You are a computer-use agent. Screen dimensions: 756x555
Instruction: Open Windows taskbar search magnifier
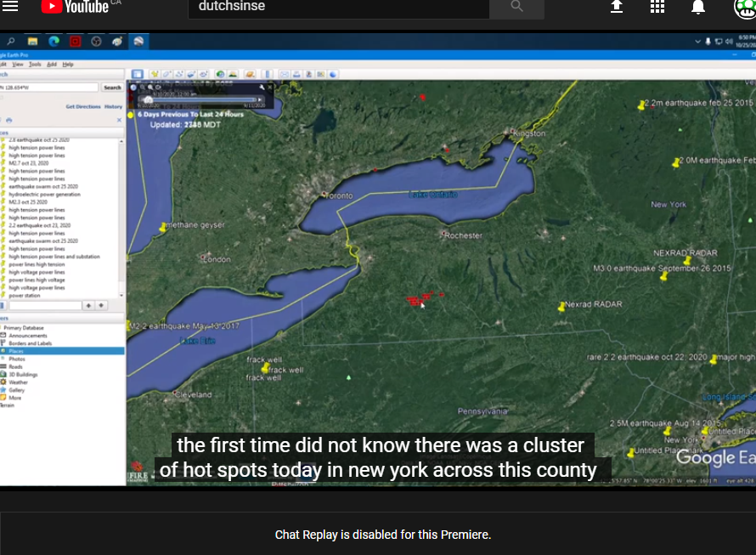tap(11, 42)
